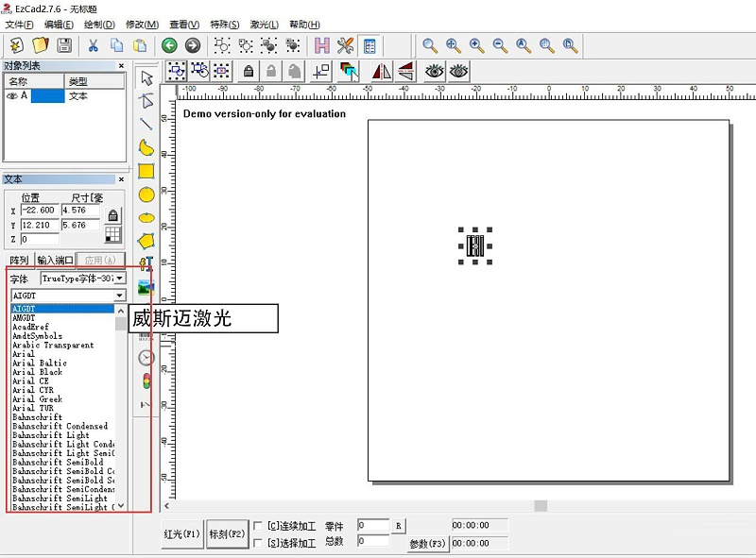756x558 pixels.
Task: Select the polygon drawing tool
Action: [146, 241]
